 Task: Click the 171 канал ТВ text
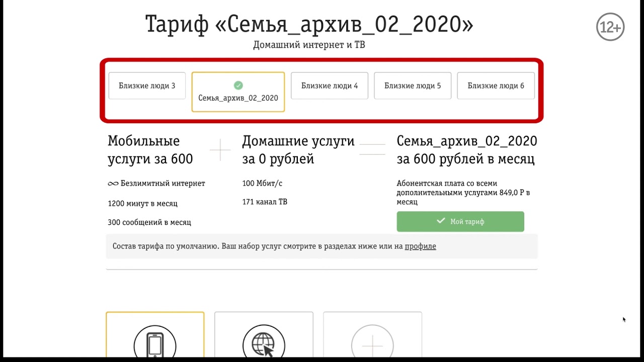(x=265, y=202)
